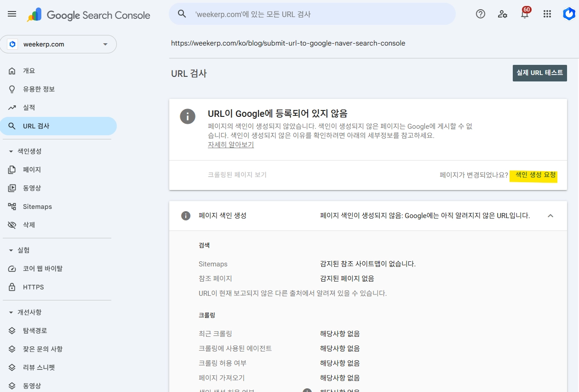Collapse the 개선사항 sidebar section

(x=11, y=312)
